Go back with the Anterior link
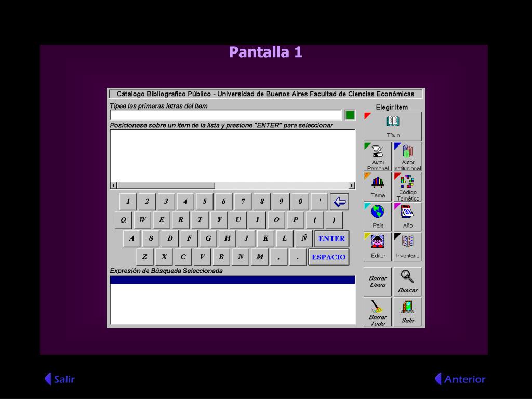Image resolution: width=532 pixels, height=399 pixels. pos(460,379)
